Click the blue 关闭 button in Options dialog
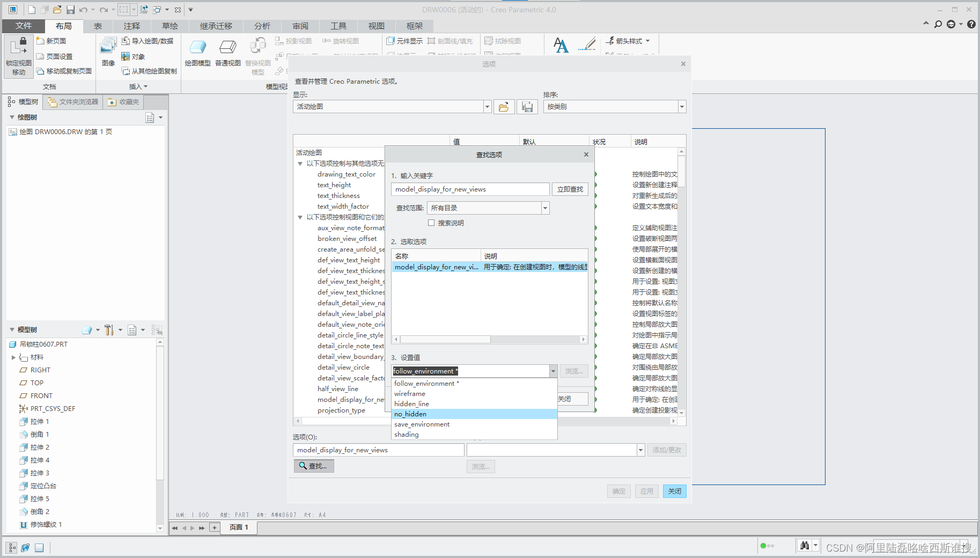The height and width of the screenshot is (558, 980). (x=675, y=491)
